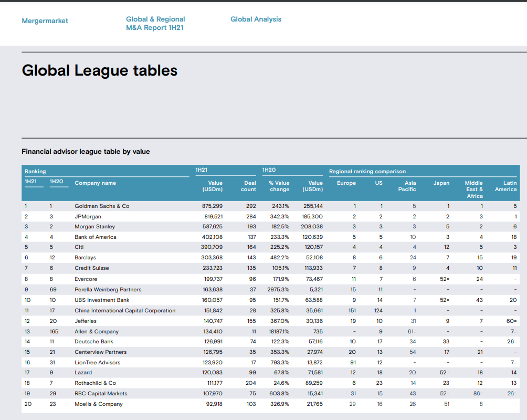Go to the Global Analysis section
This screenshot has height=420, width=527.
(256, 19)
